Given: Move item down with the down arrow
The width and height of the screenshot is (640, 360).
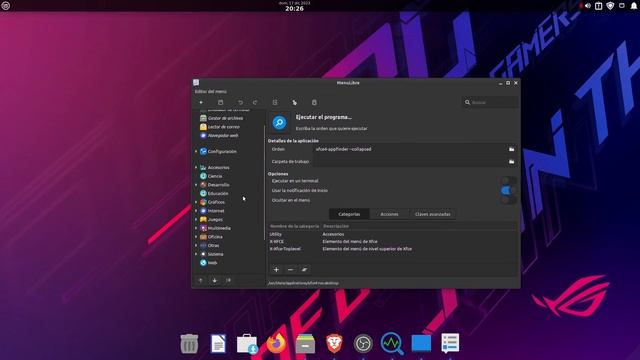Looking at the screenshot, I should click(215, 280).
